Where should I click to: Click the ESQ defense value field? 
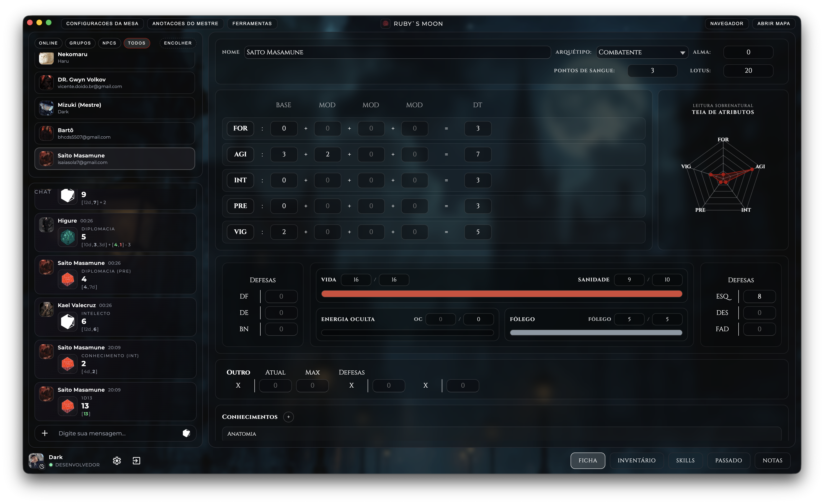click(x=759, y=297)
